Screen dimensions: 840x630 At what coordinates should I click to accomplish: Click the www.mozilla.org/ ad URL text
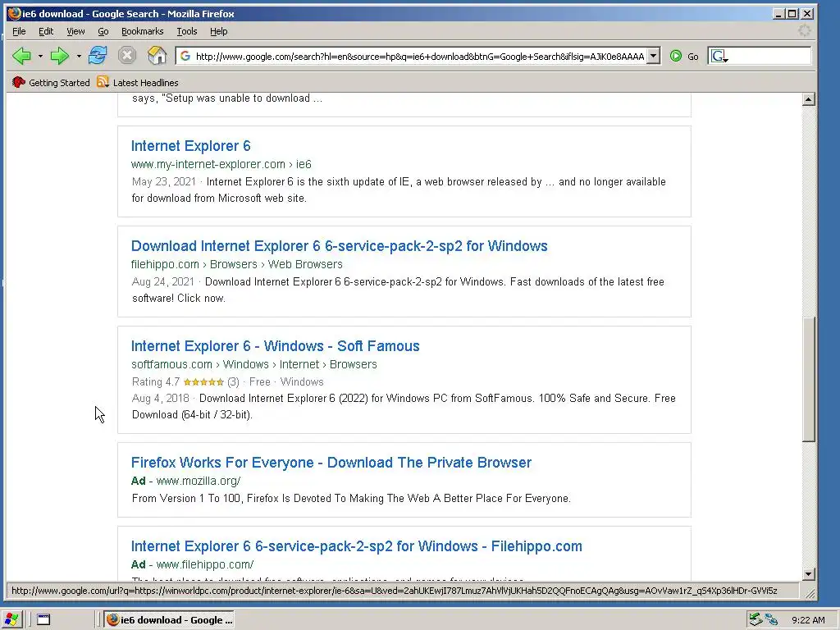tap(199, 481)
